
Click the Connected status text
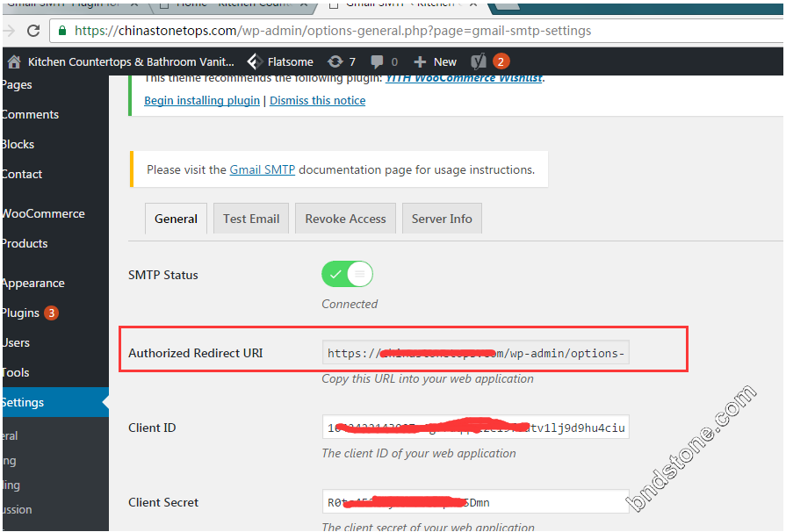(x=350, y=304)
